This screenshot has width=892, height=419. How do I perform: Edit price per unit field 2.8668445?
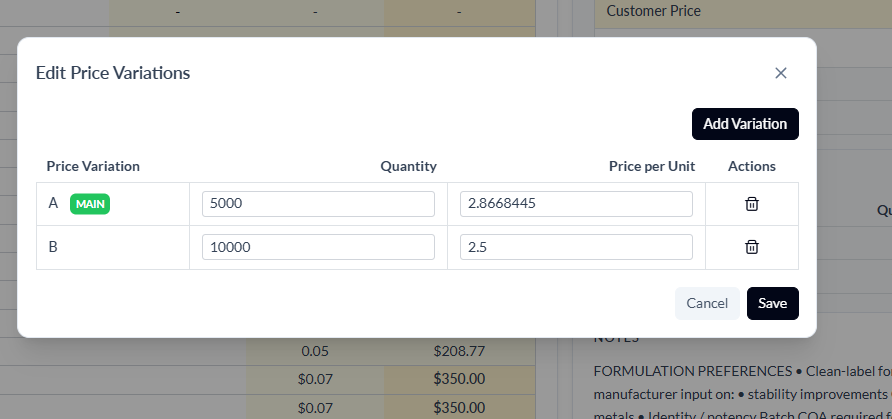pyautogui.click(x=576, y=204)
